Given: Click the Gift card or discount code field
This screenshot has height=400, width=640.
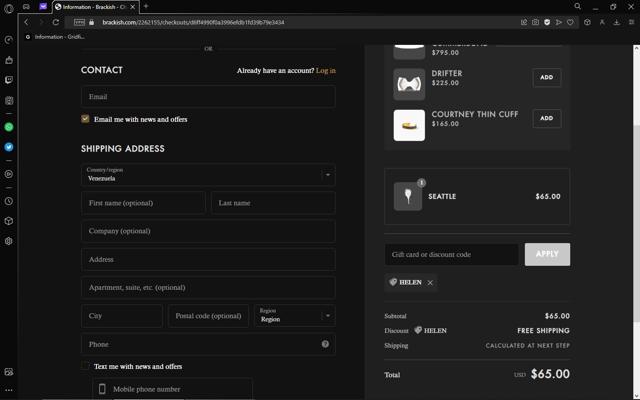Looking at the screenshot, I should click(451, 255).
